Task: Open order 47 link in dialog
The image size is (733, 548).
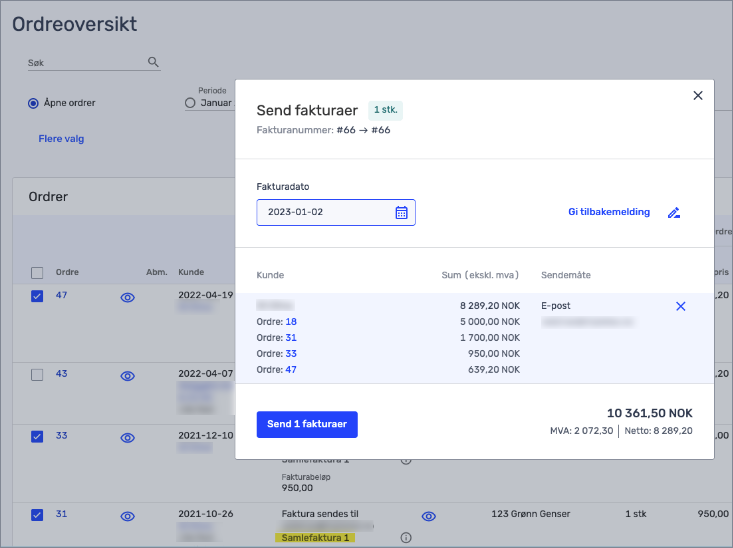Action: pos(291,369)
